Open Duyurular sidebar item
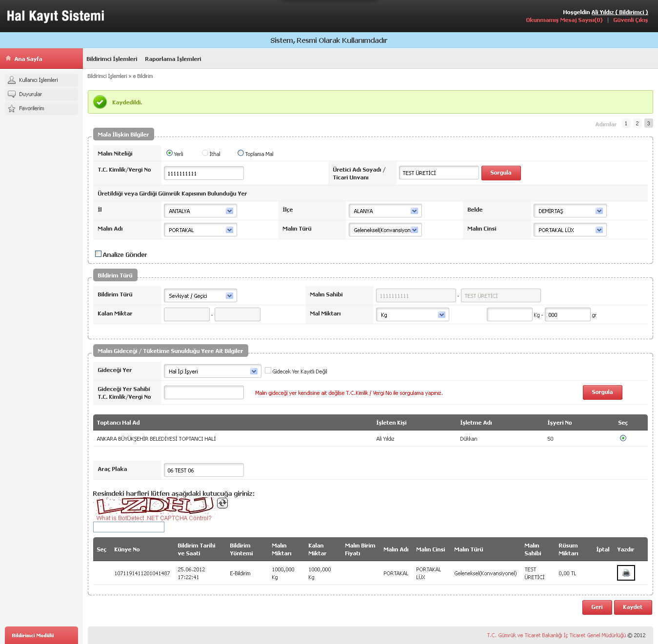 tap(41, 94)
